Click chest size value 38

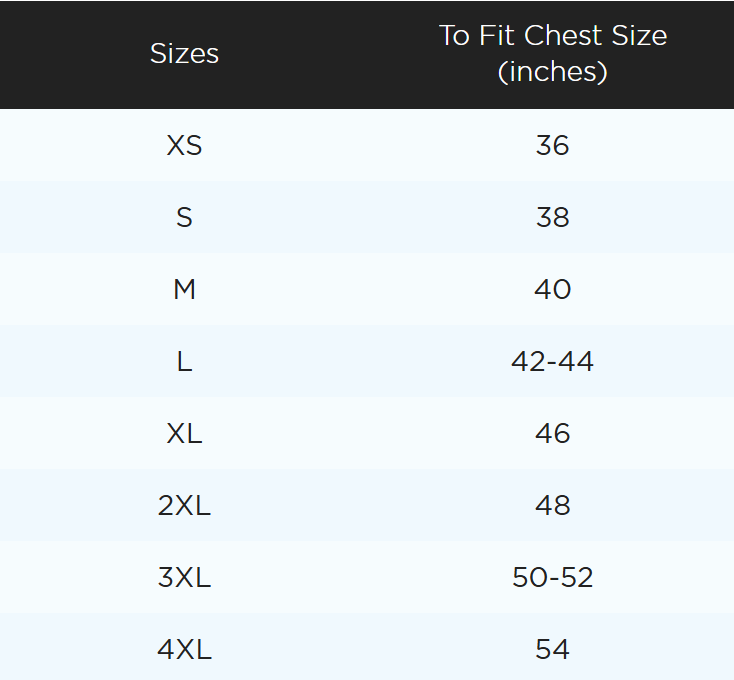pyautogui.click(x=552, y=218)
